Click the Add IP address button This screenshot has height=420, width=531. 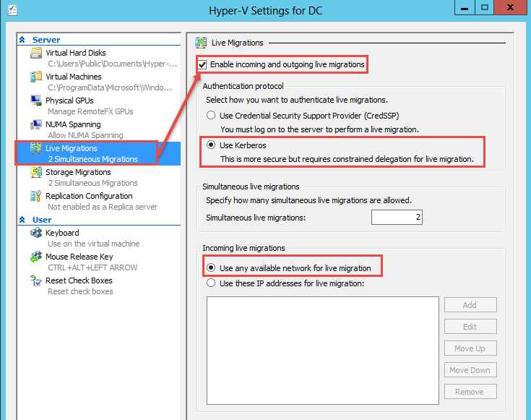470,305
